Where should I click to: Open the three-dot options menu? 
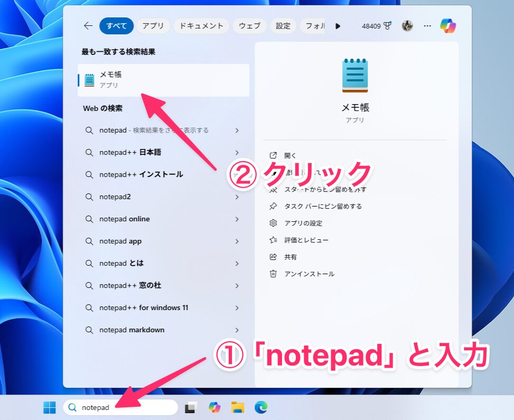(427, 25)
